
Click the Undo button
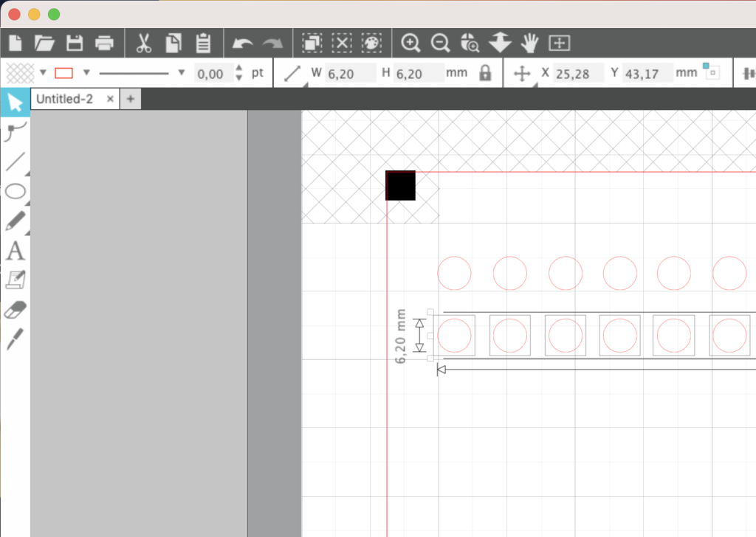[242, 43]
